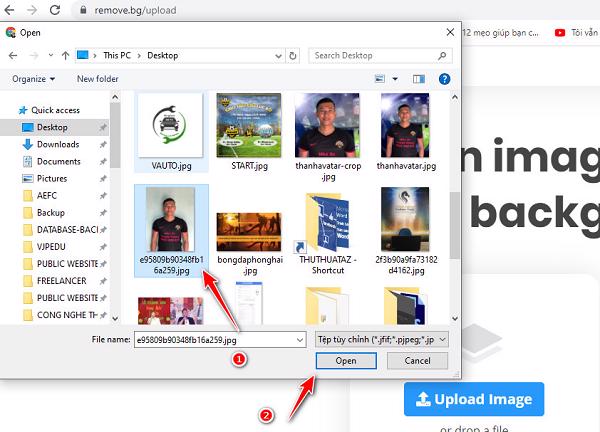Go up one folder level
Screen dimensions: 600x432
point(65,55)
